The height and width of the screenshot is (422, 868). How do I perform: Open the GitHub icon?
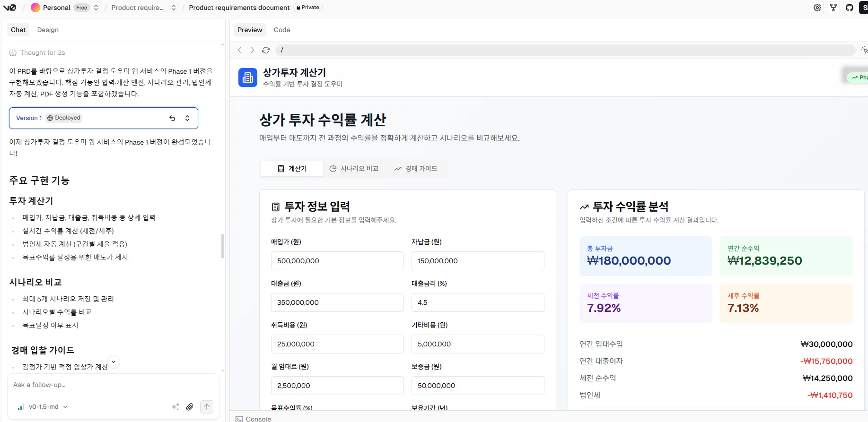[850, 8]
